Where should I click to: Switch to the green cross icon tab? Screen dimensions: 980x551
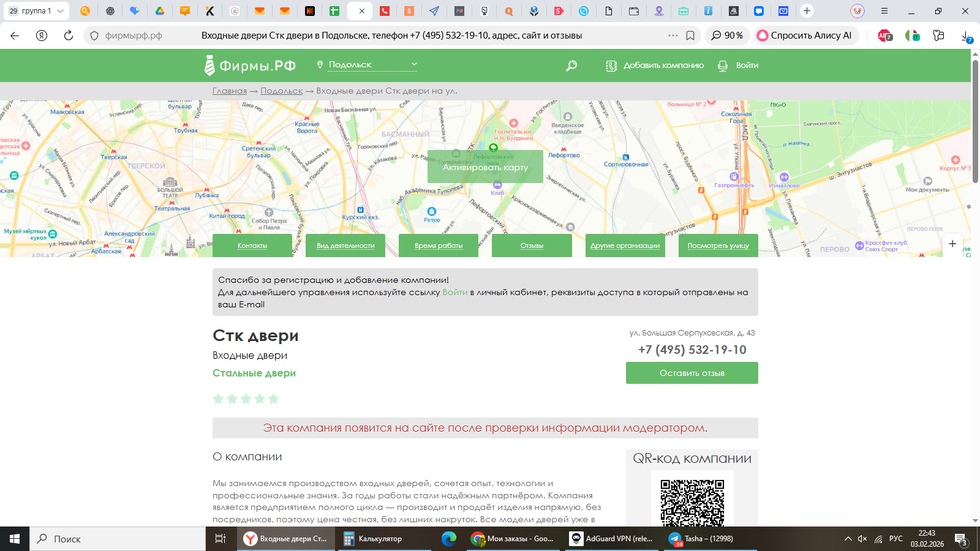[x=334, y=11]
